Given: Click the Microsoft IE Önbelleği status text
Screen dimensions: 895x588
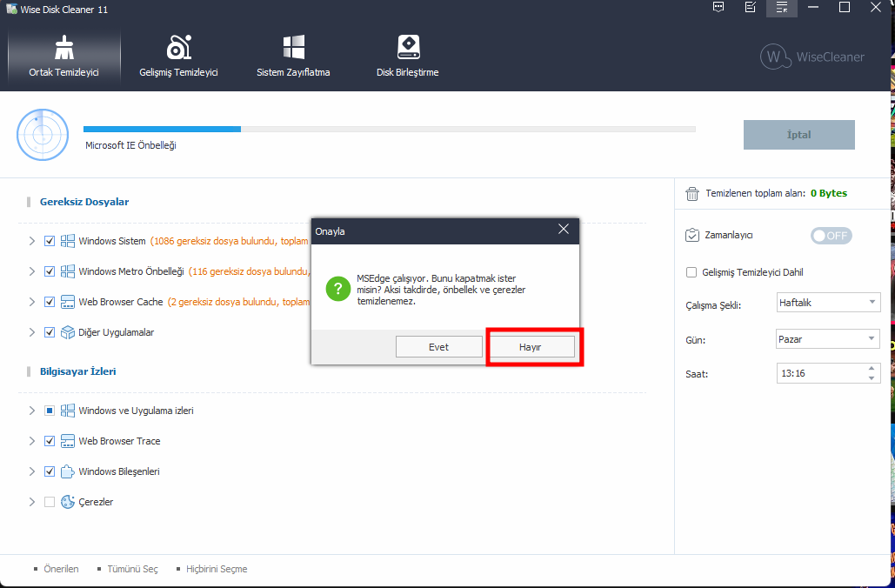Looking at the screenshot, I should tap(130, 145).
